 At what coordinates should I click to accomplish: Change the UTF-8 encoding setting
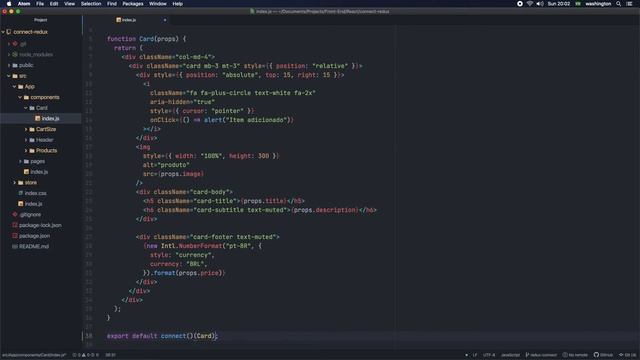click(x=489, y=355)
